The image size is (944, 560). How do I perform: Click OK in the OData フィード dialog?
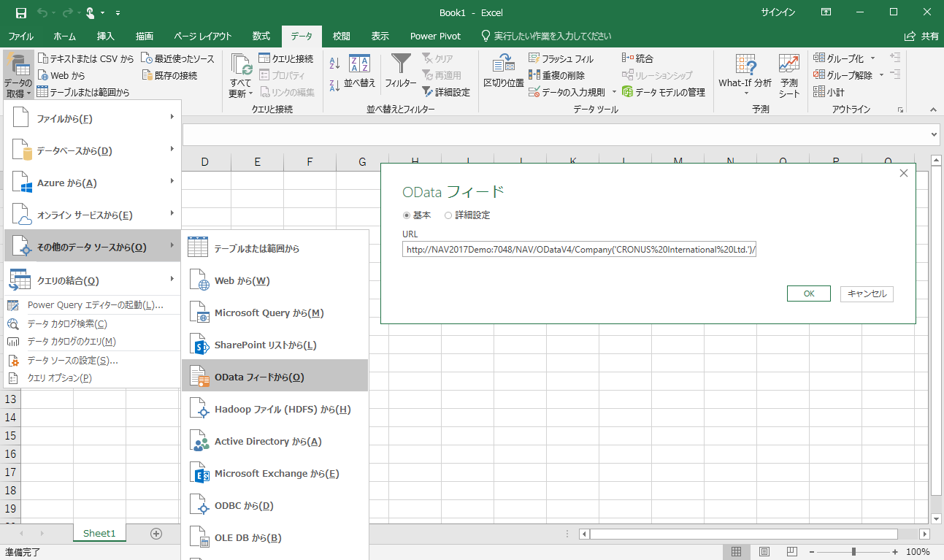click(809, 294)
